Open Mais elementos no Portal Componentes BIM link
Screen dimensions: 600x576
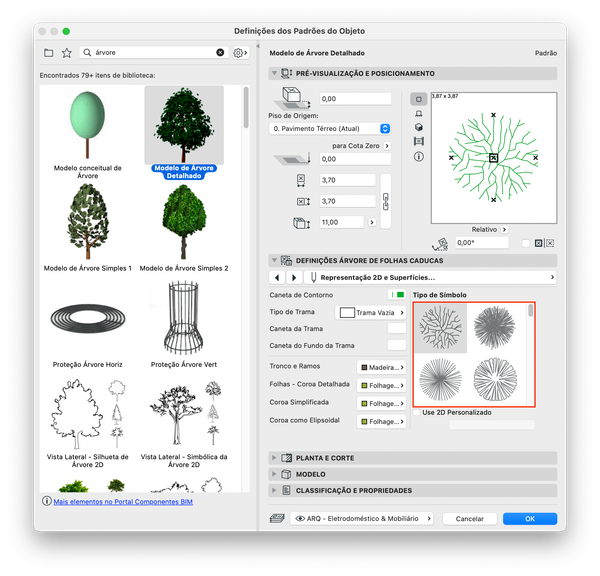point(123,501)
